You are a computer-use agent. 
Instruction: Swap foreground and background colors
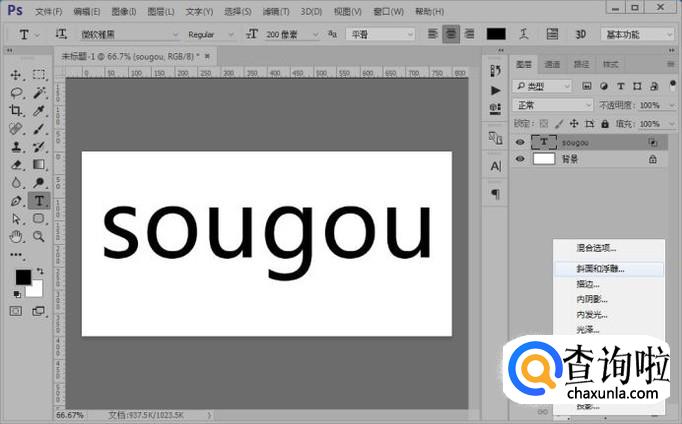(40, 271)
